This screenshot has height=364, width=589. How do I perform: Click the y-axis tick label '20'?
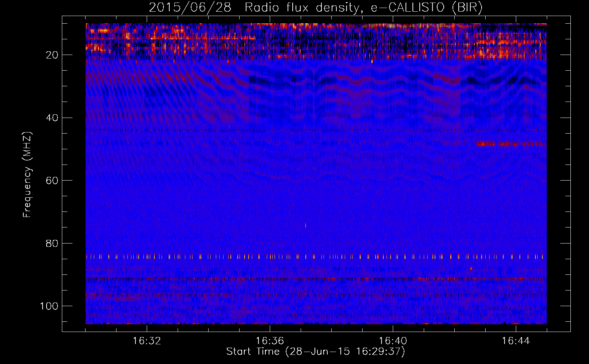pyautogui.click(x=52, y=55)
